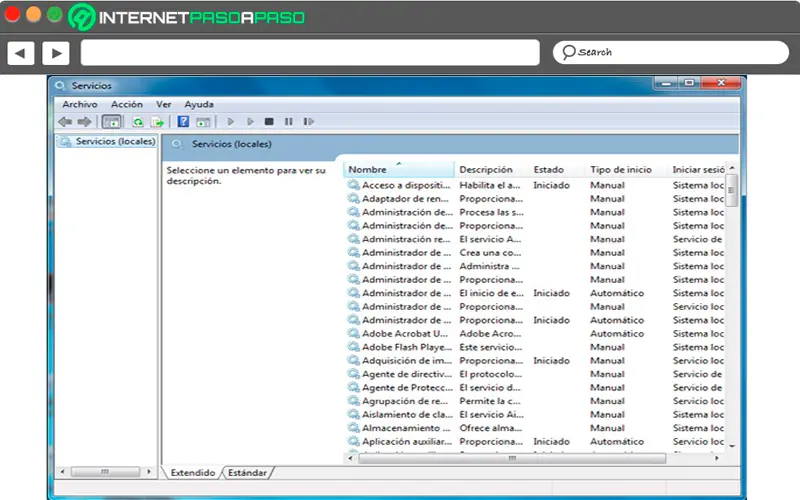This screenshot has width=800, height=500.
Task: Click the gear icon beside Adobe Acrobat U...
Action: point(354,334)
